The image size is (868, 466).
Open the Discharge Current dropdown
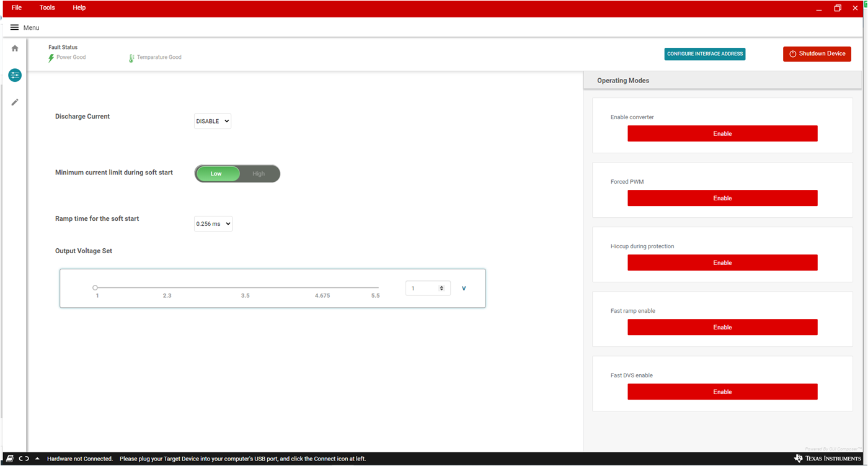213,122
